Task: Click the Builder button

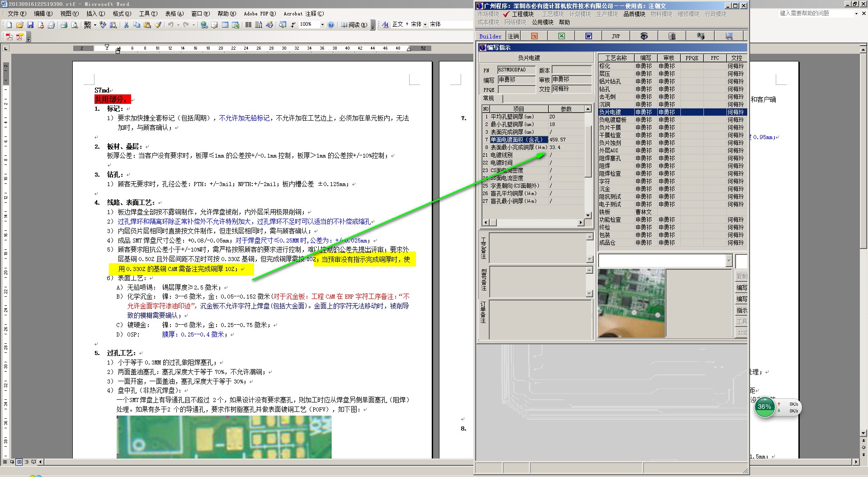Action: (x=491, y=36)
